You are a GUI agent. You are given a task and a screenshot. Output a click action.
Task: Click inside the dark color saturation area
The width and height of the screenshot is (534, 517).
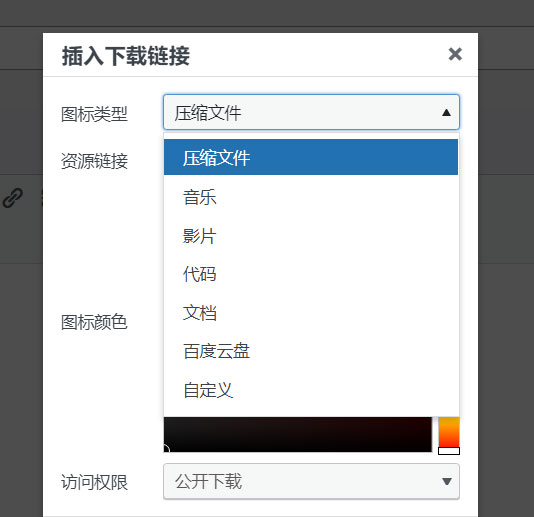pyautogui.click(x=298, y=434)
